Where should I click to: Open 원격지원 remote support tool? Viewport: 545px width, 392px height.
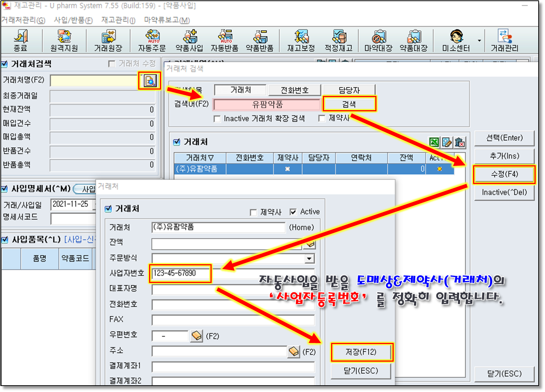pos(64,40)
